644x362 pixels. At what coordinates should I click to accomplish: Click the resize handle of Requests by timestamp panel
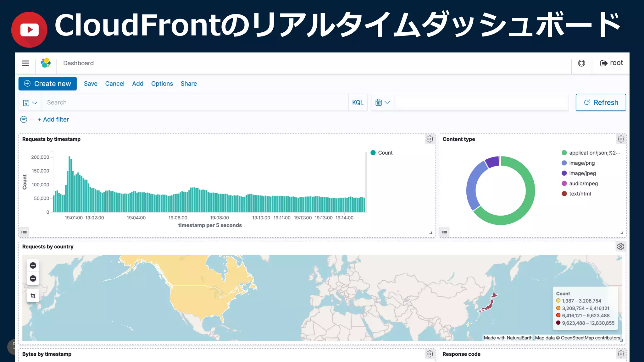tap(431, 233)
